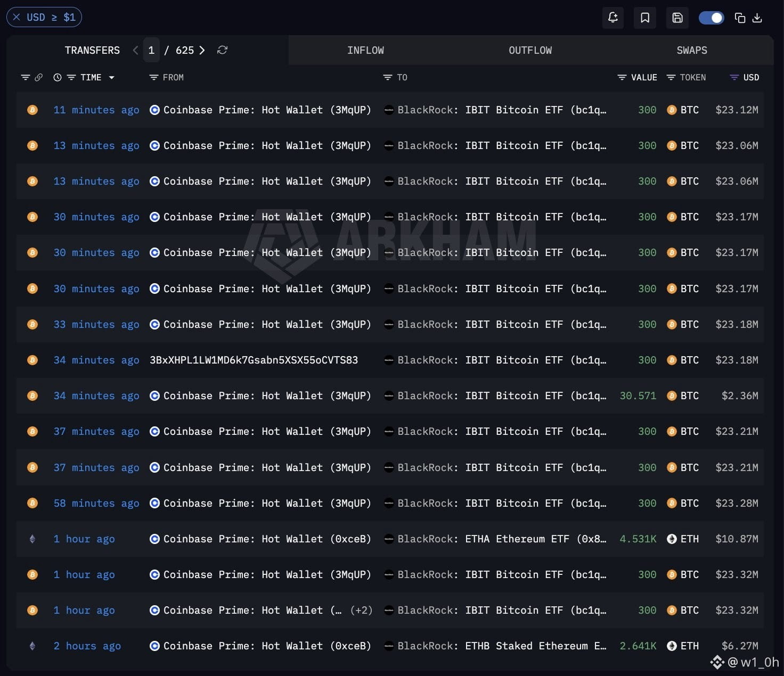Open the 2 hours ago transaction link
The image size is (784, 676).
(87, 646)
